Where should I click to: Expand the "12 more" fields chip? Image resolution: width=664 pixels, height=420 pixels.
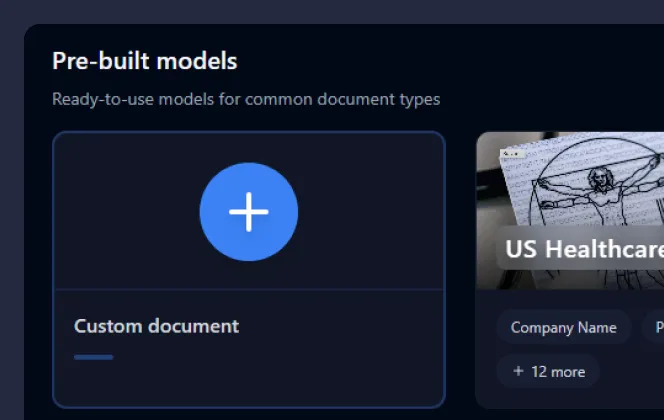pyautogui.click(x=548, y=372)
